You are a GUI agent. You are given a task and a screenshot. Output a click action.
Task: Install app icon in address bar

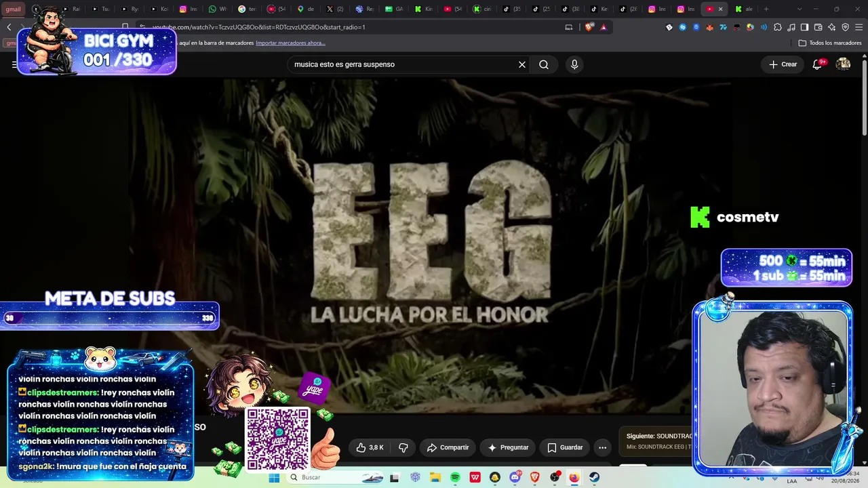(569, 27)
